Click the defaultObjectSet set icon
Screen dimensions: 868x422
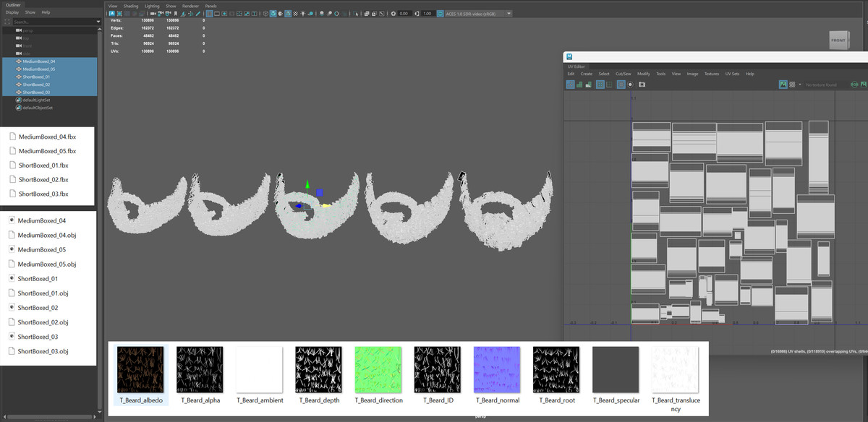pyautogui.click(x=19, y=108)
